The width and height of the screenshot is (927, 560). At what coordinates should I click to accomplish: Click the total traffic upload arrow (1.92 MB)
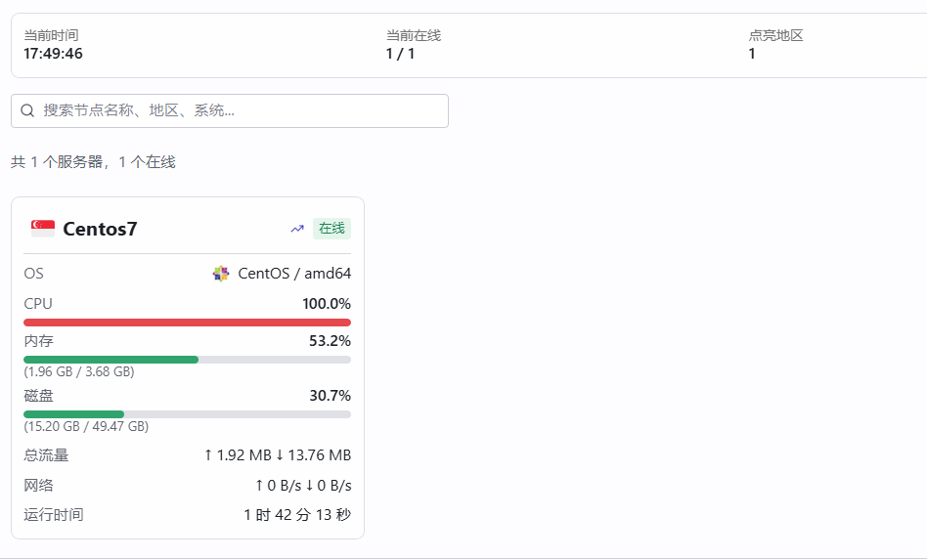pyautogui.click(x=208, y=455)
